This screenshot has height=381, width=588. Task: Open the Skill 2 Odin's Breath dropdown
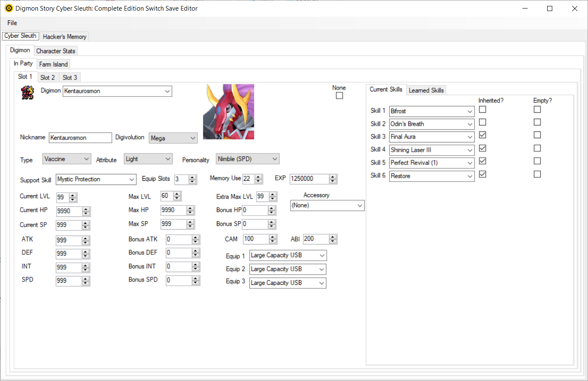(432, 124)
